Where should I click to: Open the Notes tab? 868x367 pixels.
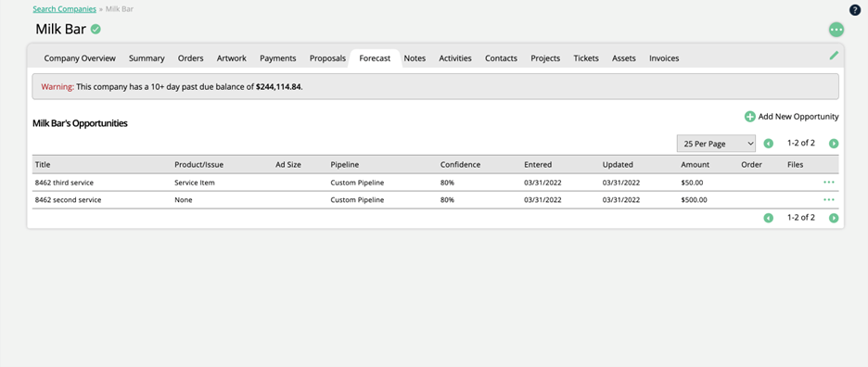click(x=415, y=58)
